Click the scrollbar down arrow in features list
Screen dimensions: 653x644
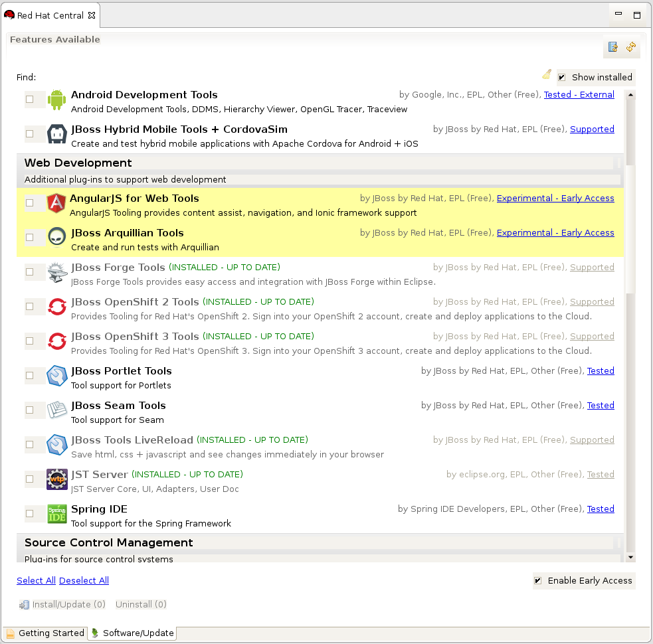click(630, 558)
